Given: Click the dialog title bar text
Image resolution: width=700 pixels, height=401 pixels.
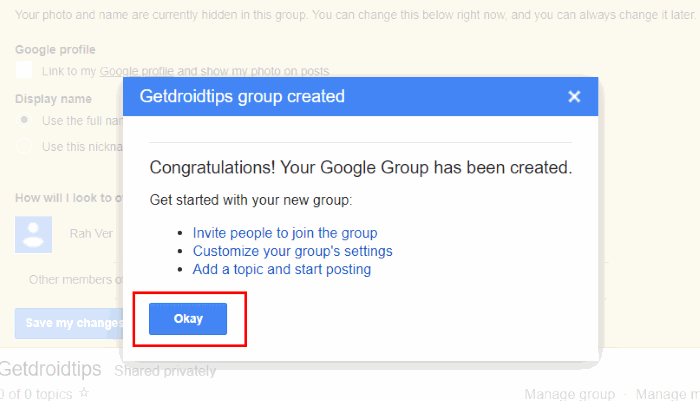Looking at the screenshot, I should click(x=242, y=96).
